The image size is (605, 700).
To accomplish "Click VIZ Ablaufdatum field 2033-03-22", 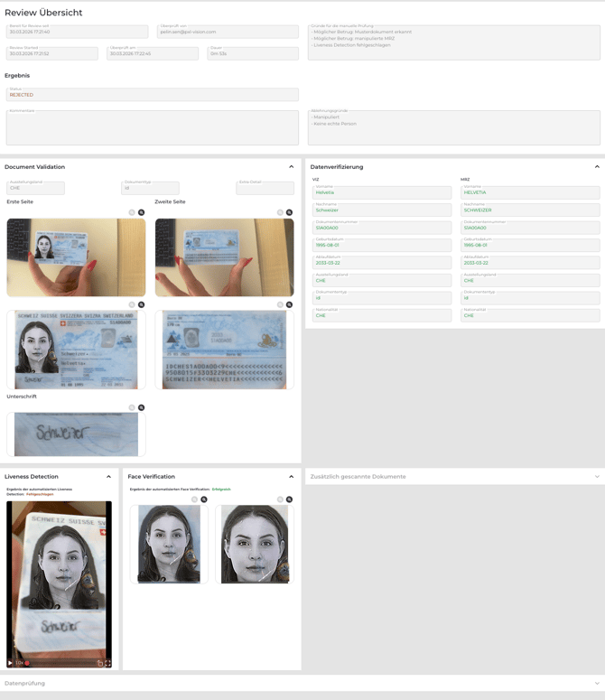I will coord(382,263).
